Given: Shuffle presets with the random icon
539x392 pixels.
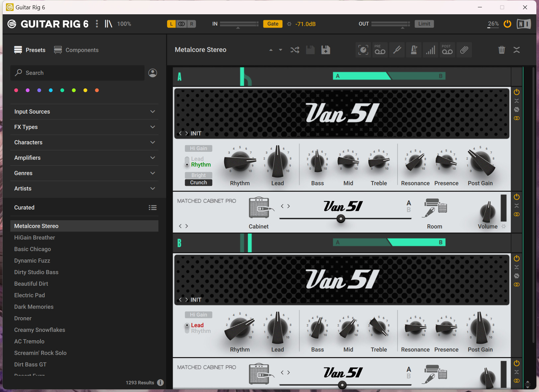Looking at the screenshot, I should click(295, 50).
